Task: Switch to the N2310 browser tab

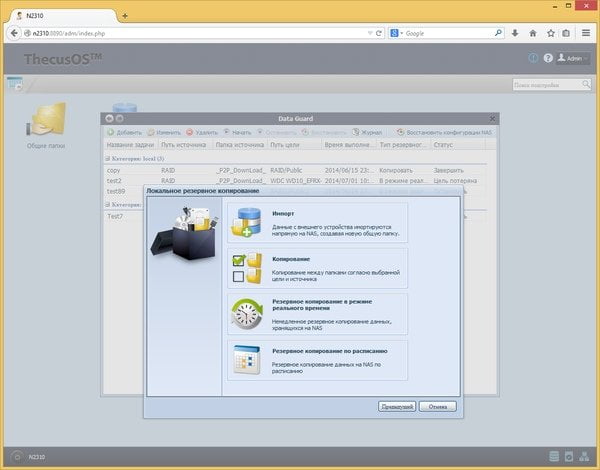Action: click(63, 16)
